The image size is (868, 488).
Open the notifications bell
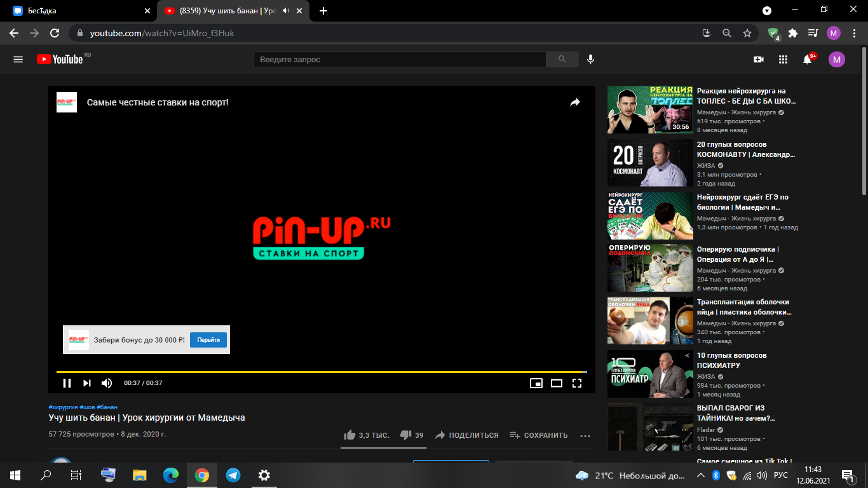click(808, 59)
